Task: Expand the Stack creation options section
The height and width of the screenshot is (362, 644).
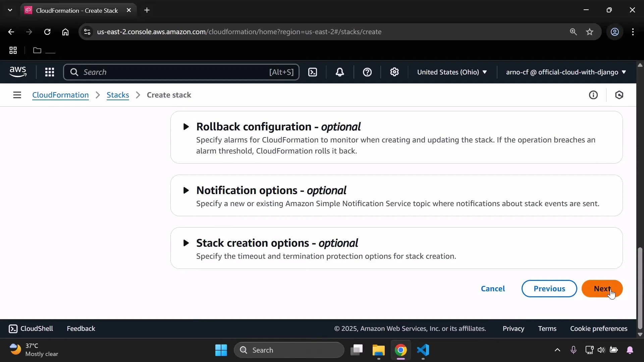Action: point(186,243)
